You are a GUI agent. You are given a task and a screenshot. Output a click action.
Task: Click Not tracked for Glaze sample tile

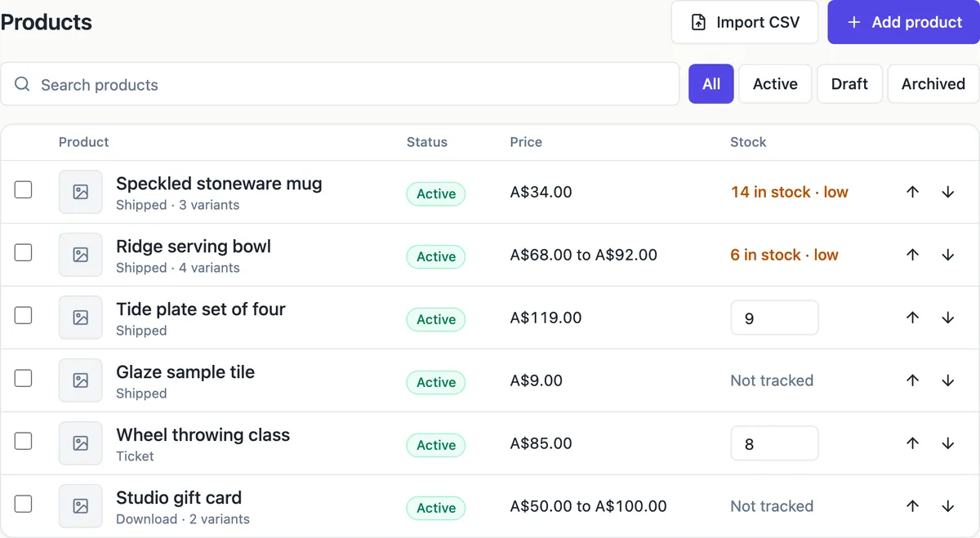click(x=772, y=380)
